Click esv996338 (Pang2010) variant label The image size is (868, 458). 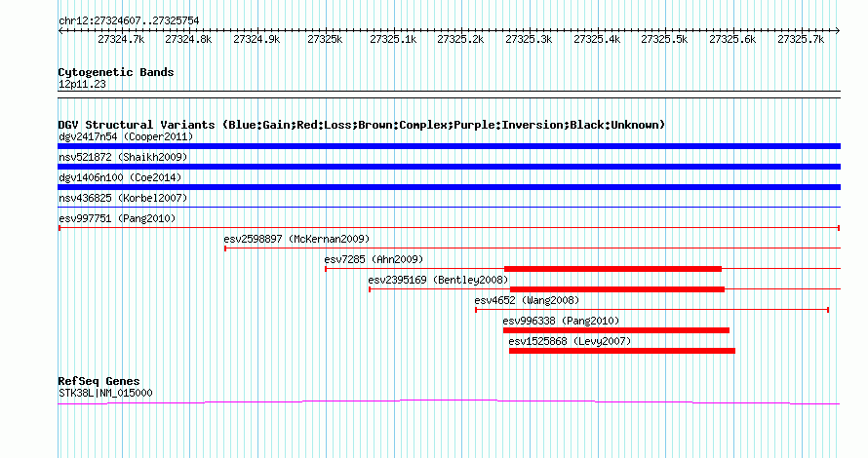(561, 321)
